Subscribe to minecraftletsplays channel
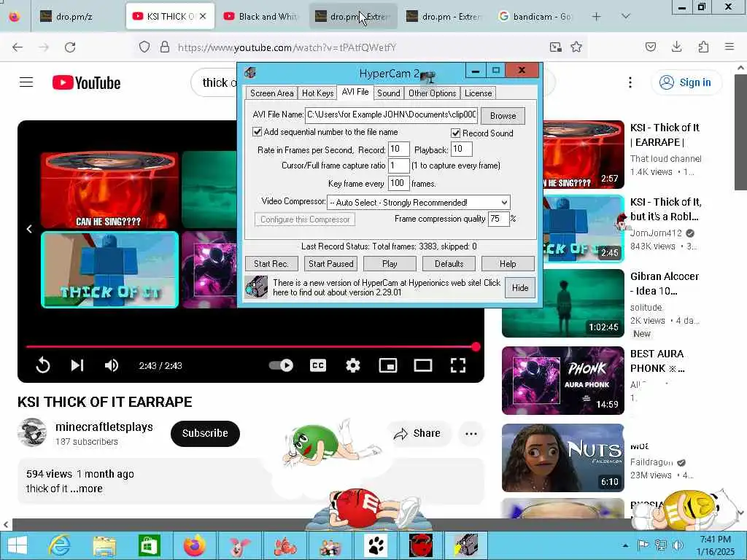747x560 pixels. click(x=205, y=433)
